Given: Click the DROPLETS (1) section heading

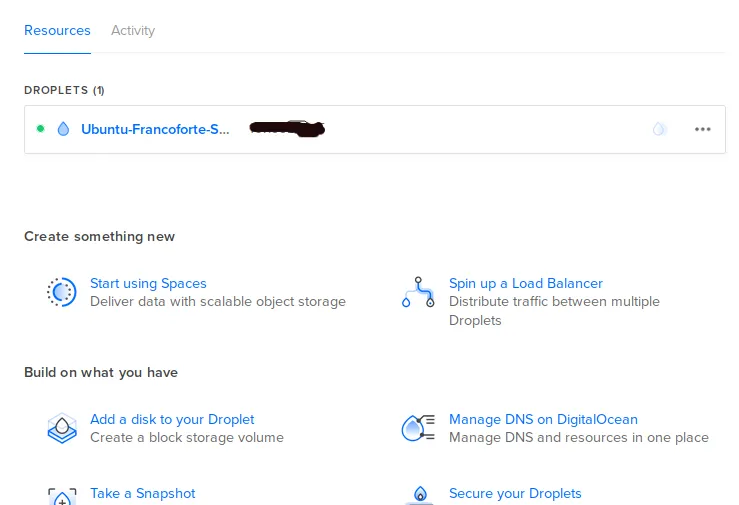Looking at the screenshot, I should pos(64,90).
